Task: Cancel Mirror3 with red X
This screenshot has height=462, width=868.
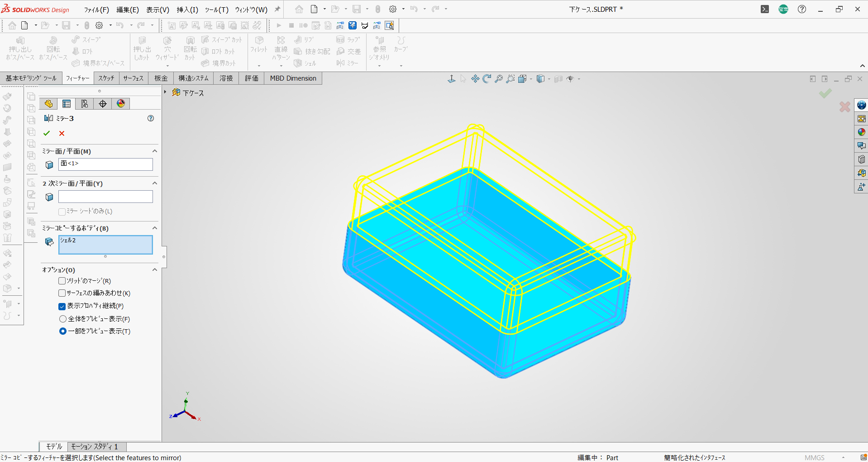Action: tap(62, 133)
